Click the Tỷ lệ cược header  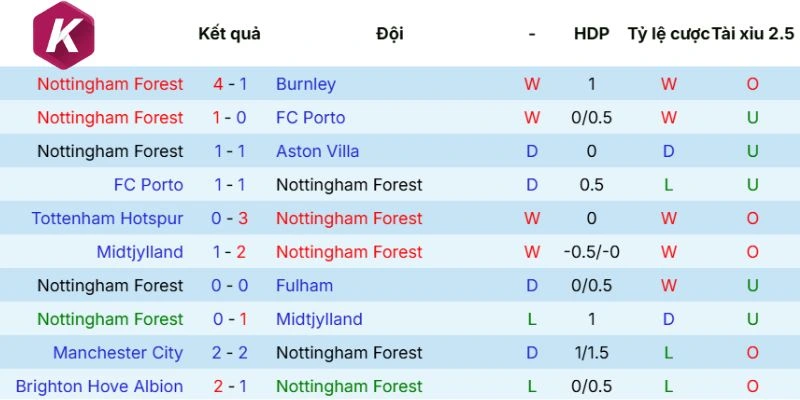coord(667,33)
